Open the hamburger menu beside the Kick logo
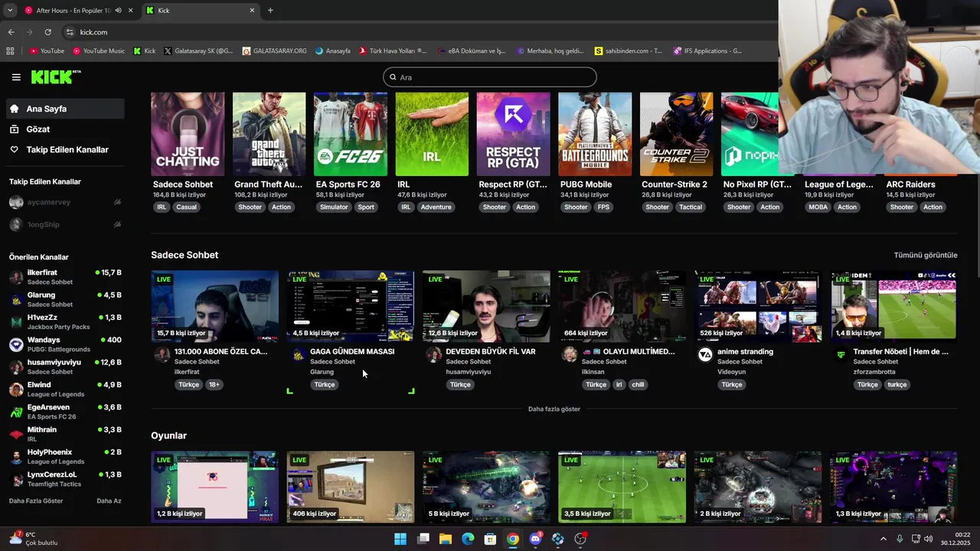The image size is (980, 551). [16, 77]
